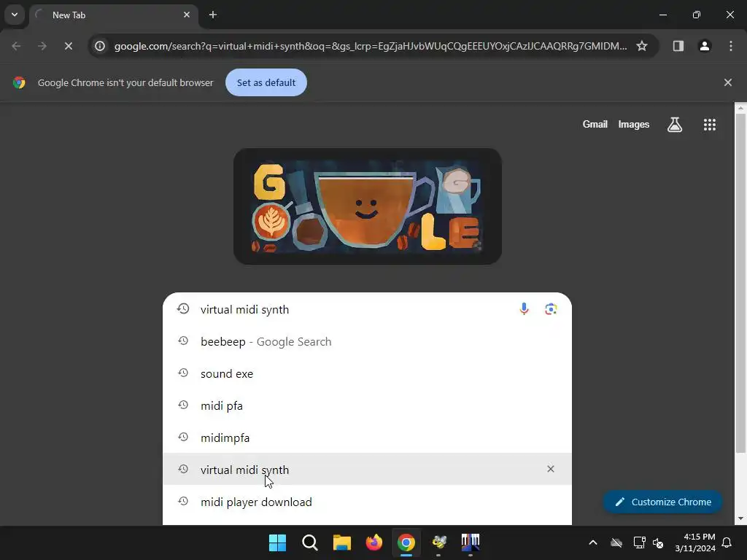Select highlighted virtual midi synth suggestion
The height and width of the screenshot is (560, 747).
point(367,470)
